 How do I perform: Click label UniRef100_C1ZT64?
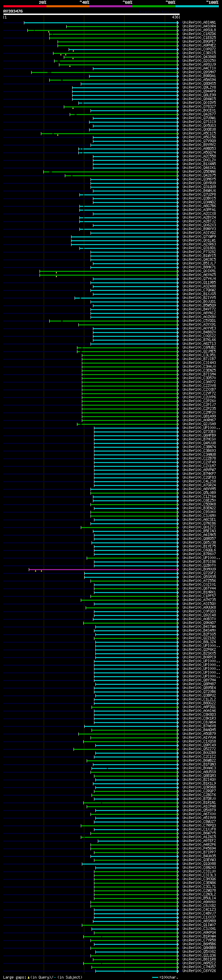click(199, 497)
